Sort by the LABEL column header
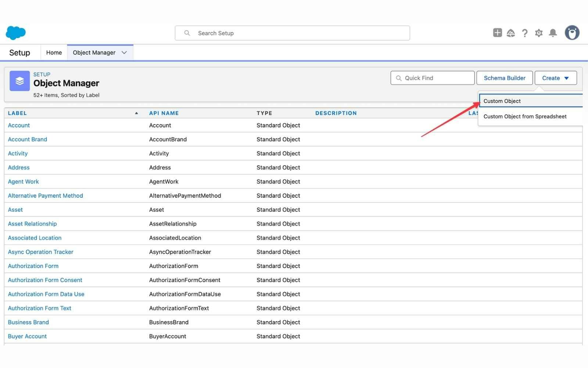Viewport: 588px width, 368px height. 17,113
